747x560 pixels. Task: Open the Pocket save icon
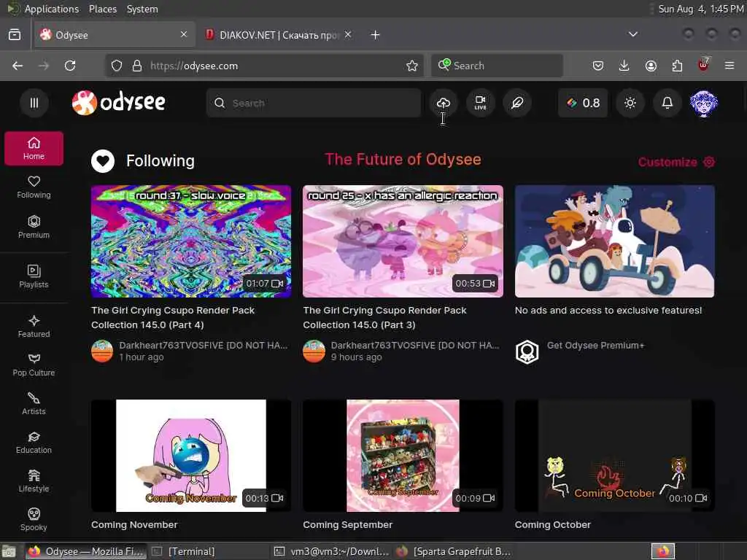coord(598,66)
